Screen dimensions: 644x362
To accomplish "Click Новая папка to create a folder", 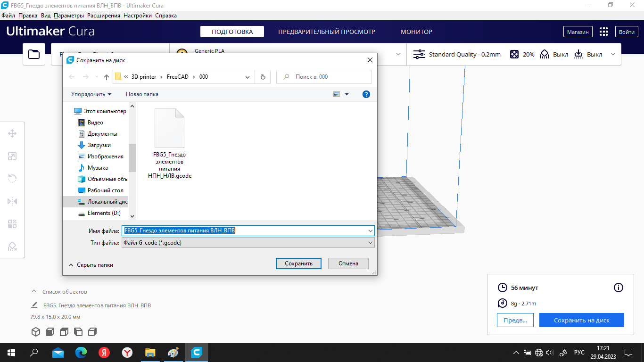I will coord(142,94).
